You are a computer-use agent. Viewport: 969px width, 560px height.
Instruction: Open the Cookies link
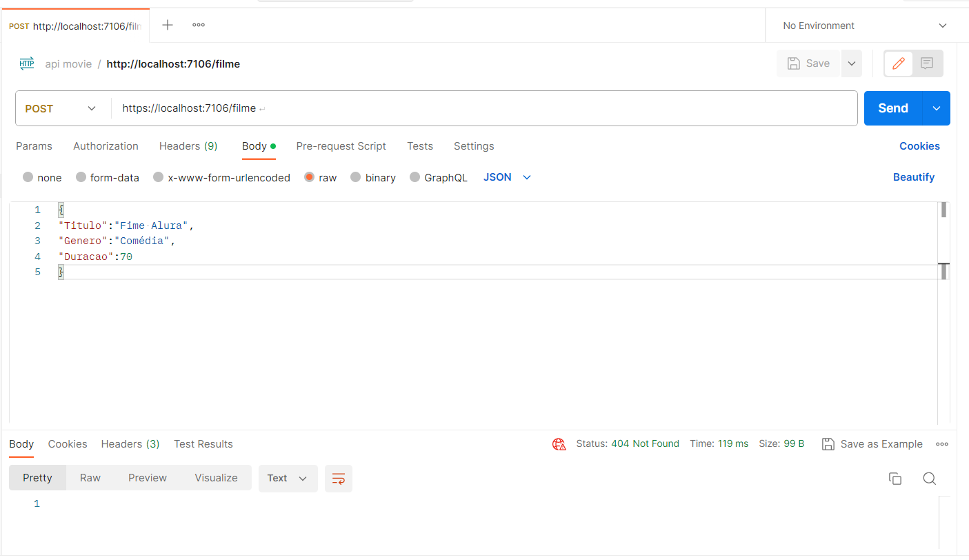(x=919, y=146)
